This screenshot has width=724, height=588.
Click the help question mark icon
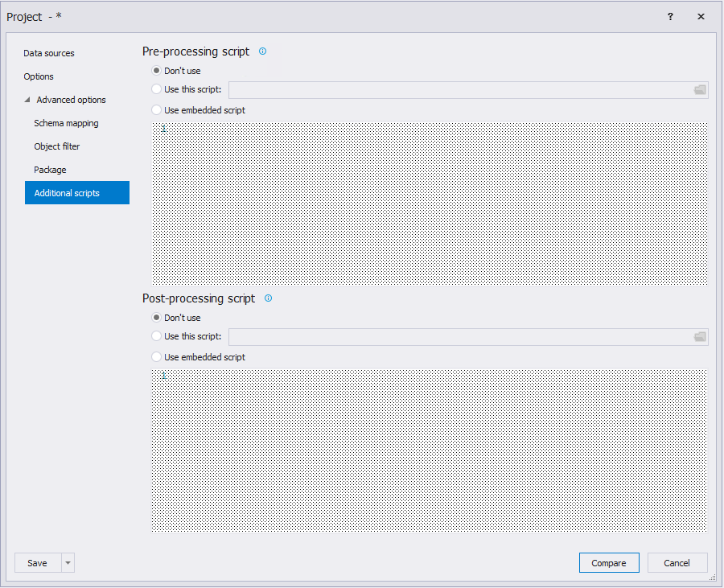point(670,16)
